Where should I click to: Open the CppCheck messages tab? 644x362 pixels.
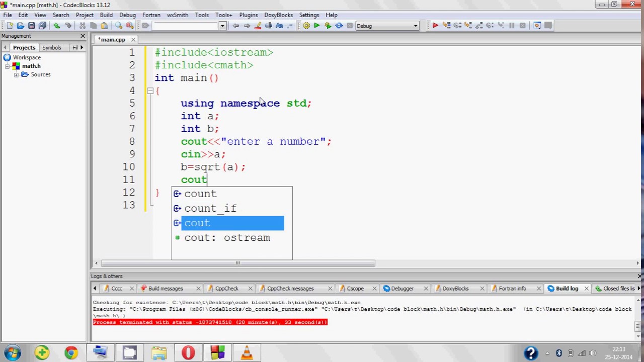tap(290, 289)
